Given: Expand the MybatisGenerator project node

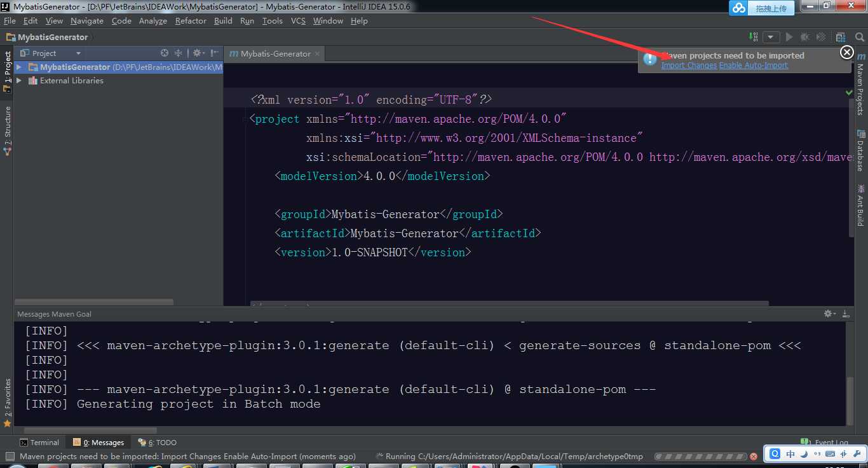Looking at the screenshot, I should click(19, 67).
